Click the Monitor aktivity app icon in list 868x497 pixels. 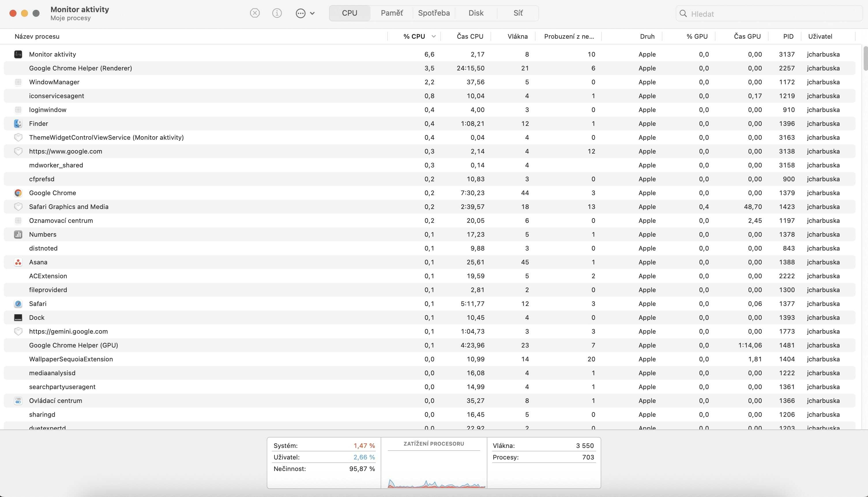[x=18, y=54]
